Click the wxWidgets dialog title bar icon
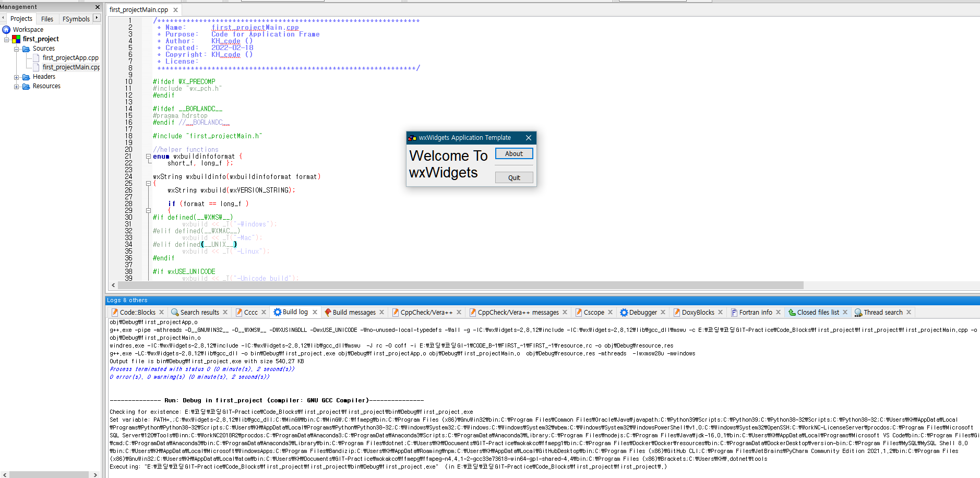 (x=412, y=138)
